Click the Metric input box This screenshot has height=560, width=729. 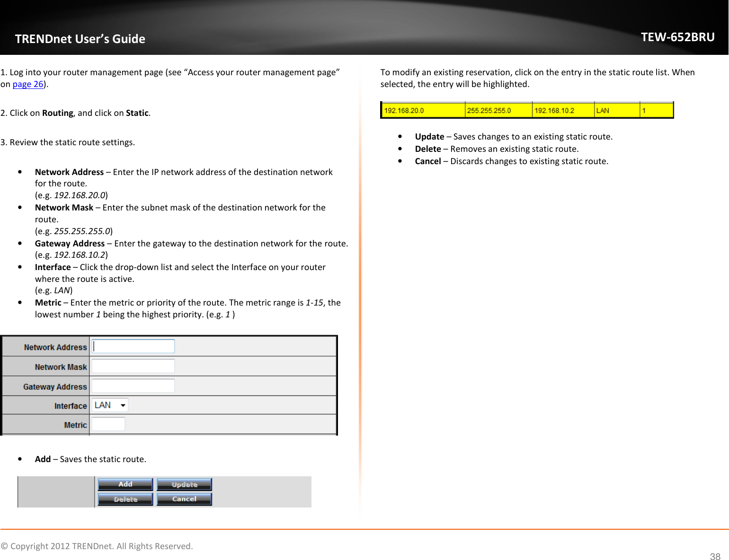[108, 424]
